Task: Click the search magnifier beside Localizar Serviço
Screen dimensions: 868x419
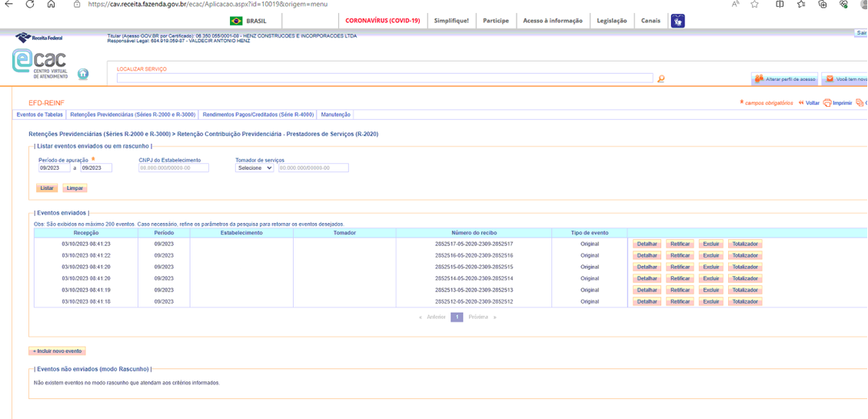Action: pyautogui.click(x=661, y=78)
